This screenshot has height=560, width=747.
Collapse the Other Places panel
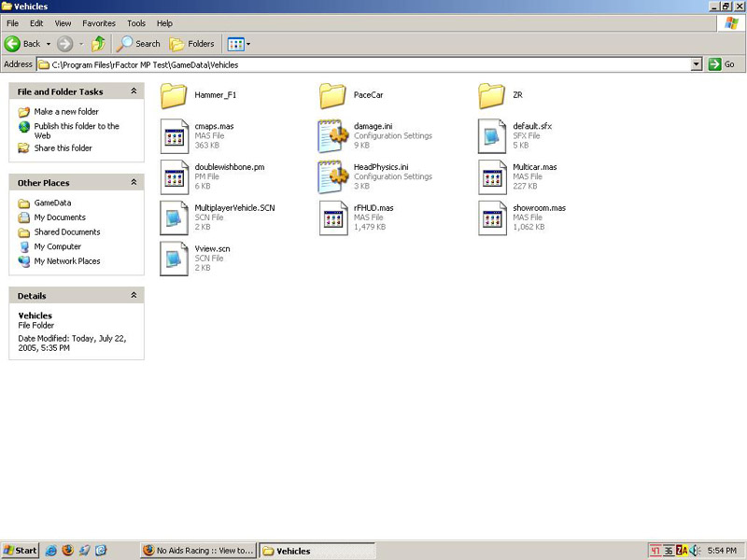coord(134,182)
